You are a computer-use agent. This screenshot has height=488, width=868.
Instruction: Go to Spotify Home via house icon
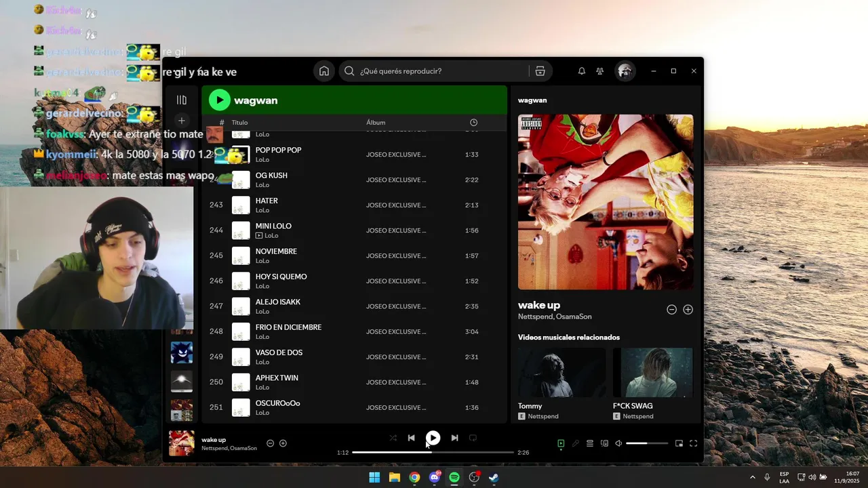pyautogui.click(x=324, y=71)
